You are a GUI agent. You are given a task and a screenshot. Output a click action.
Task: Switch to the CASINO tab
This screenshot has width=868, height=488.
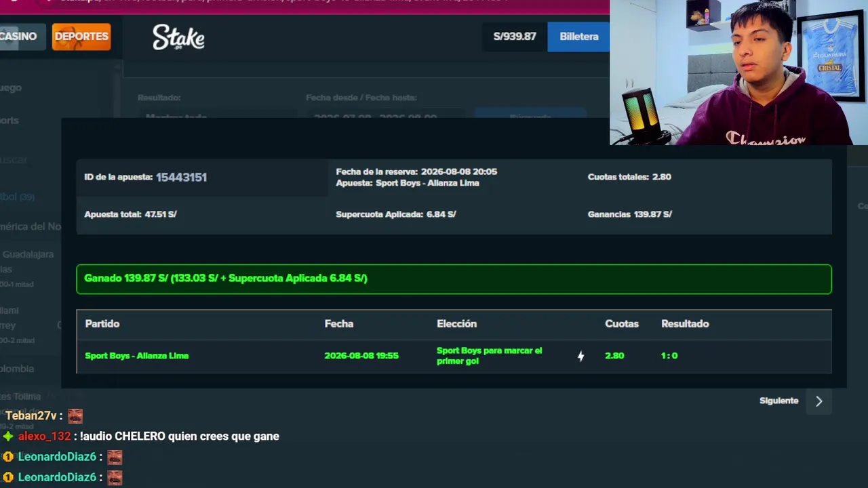coord(22,37)
